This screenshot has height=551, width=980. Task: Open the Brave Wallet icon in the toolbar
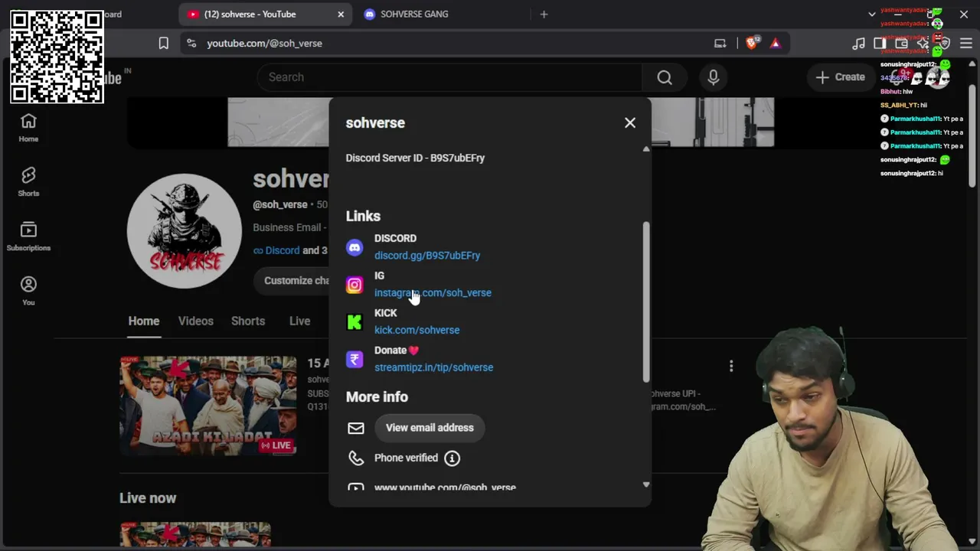click(903, 44)
